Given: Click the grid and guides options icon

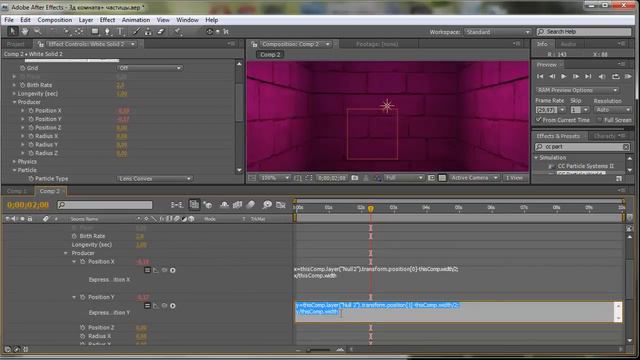Looking at the screenshot, I should pyautogui.click(x=298, y=178).
